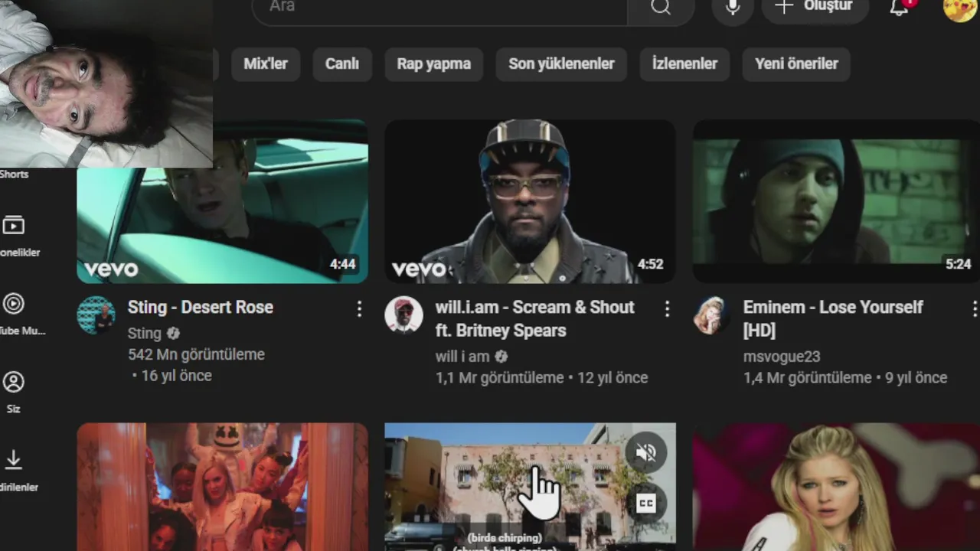Image resolution: width=980 pixels, height=551 pixels.
Task: Open more options for Desert Rose video
Action: [x=359, y=308]
